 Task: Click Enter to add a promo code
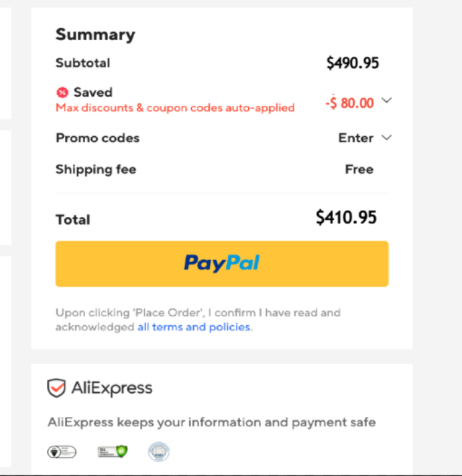(355, 138)
